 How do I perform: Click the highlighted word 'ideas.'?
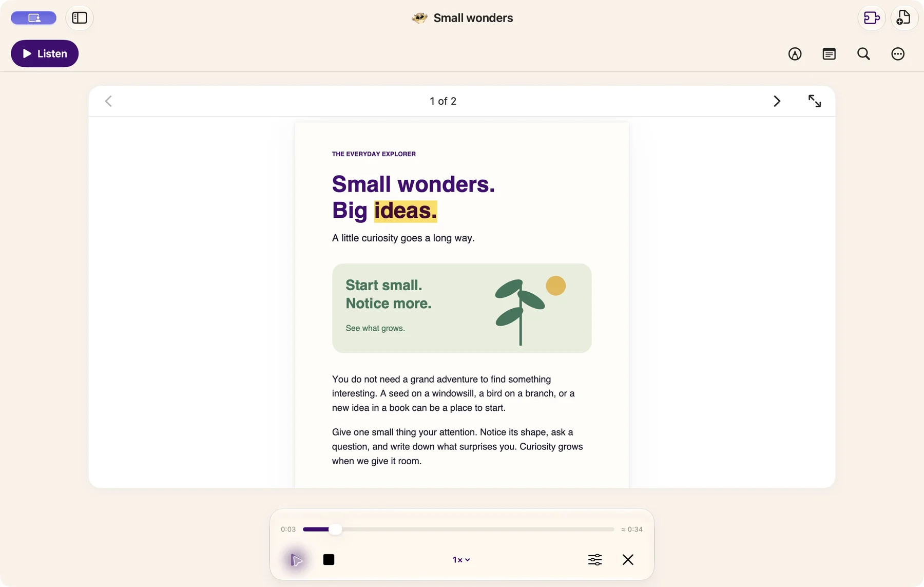(x=406, y=211)
